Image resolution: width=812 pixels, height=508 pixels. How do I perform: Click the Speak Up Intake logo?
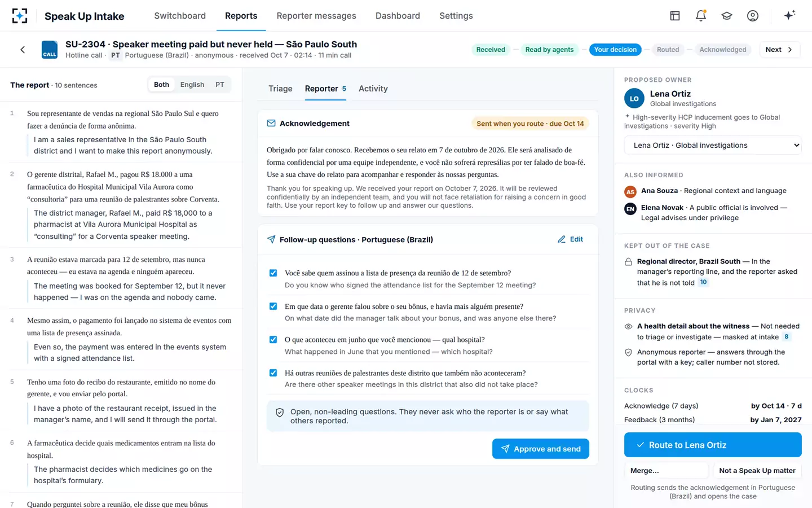pyautogui.click(x=20, y=16)
